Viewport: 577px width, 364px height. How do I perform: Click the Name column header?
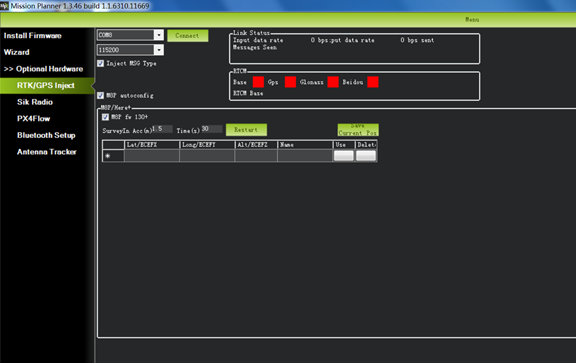point(305,145)
